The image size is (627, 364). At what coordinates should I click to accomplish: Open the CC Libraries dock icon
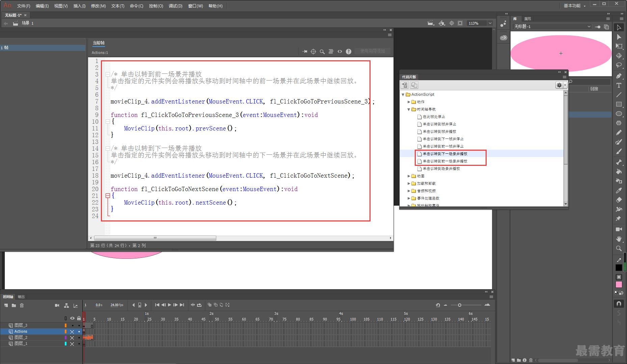tap(503, 37)
